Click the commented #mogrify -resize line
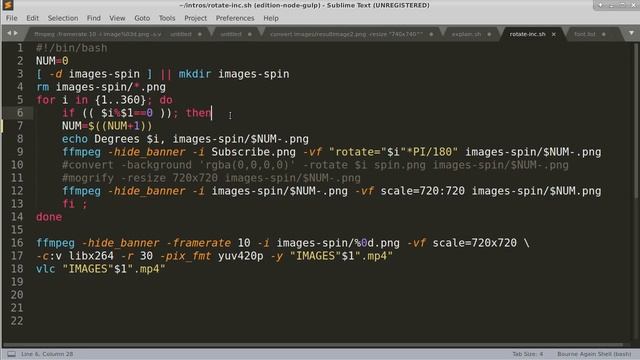 coord(211,178)
